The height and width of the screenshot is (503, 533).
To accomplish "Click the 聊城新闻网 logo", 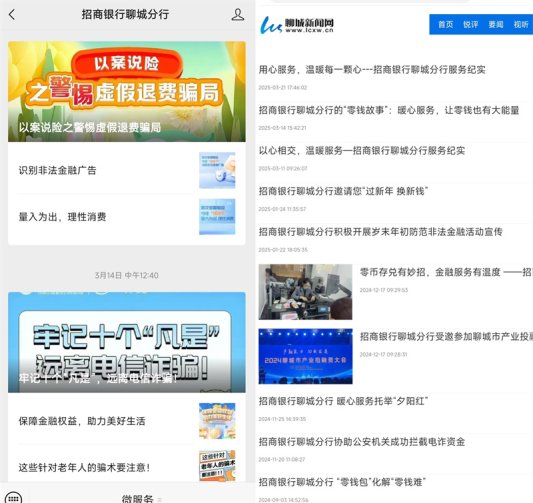I will [x=297, y=25].
